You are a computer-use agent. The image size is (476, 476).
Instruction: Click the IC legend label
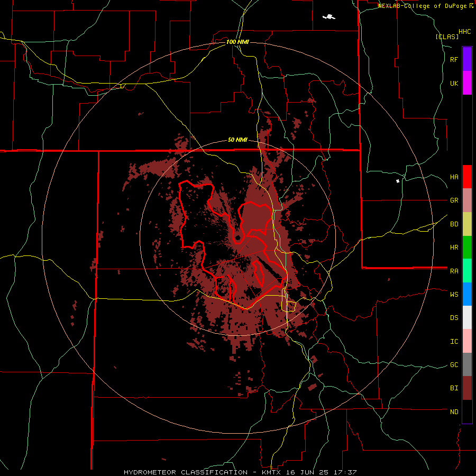click(x=454, y=342)
